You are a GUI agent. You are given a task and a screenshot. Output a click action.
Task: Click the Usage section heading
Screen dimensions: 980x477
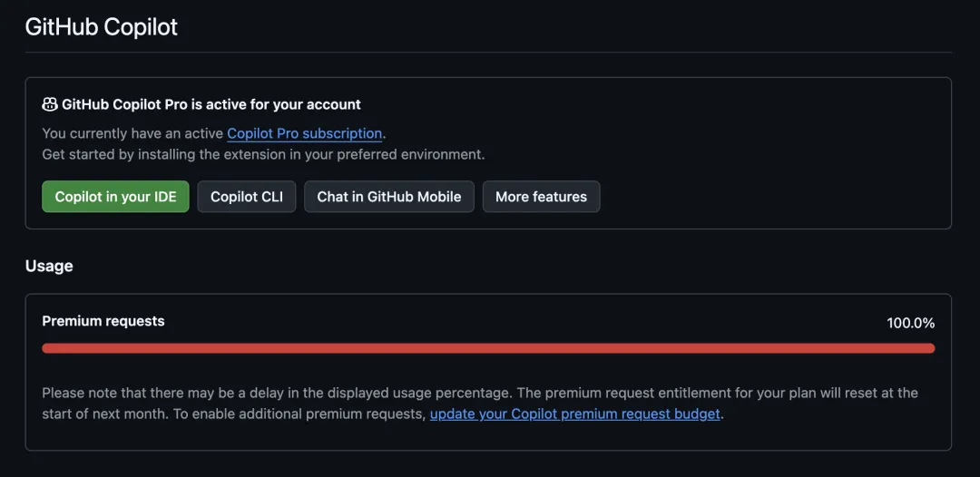tap(49, 266)
